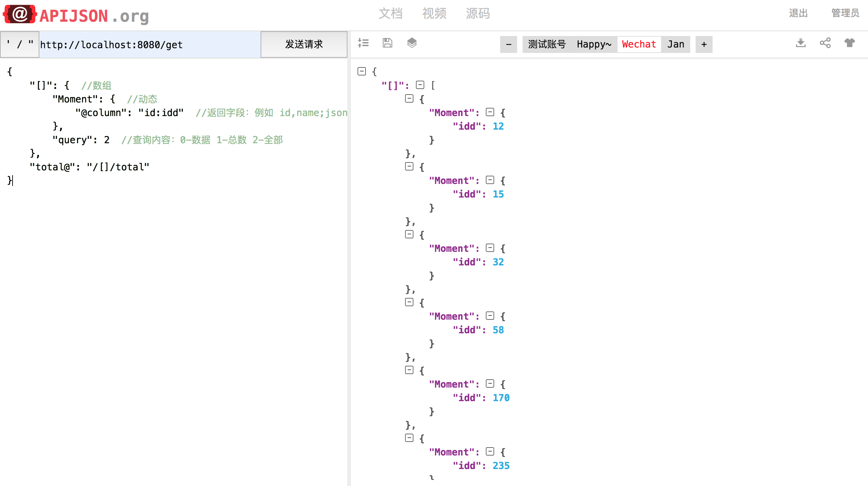
Task: Click the APIJSON @ logo icon
Action: point(20,14)
